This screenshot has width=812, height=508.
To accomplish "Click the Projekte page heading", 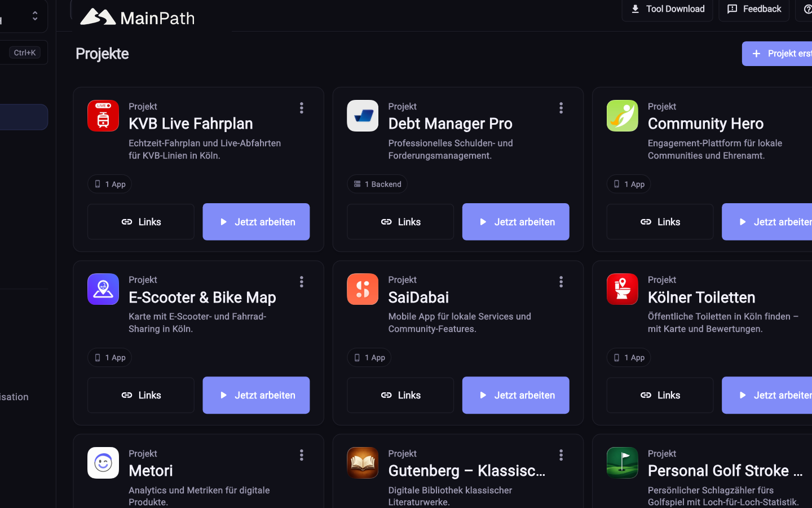I will (102, 54).
